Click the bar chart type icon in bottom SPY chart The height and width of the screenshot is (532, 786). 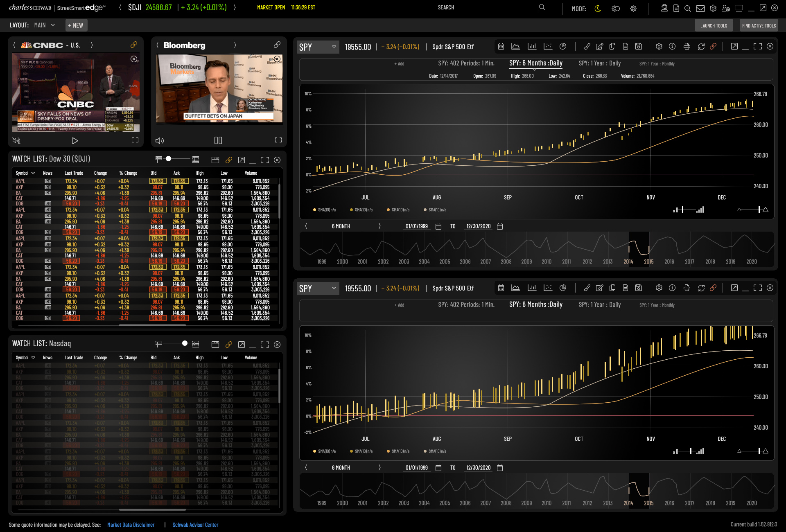click(532, 288)
